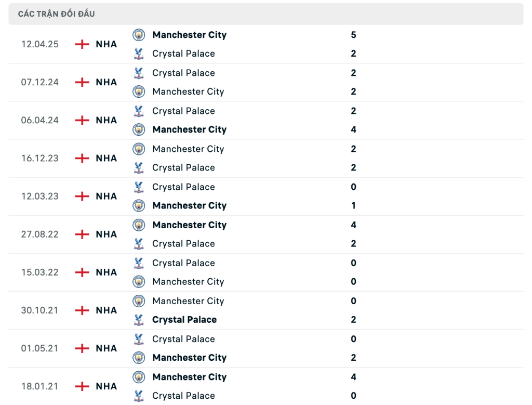532x405 pixels.
Task: Click Crystal Palace crest in 12.04.25 match
Action: pos(138,54)
